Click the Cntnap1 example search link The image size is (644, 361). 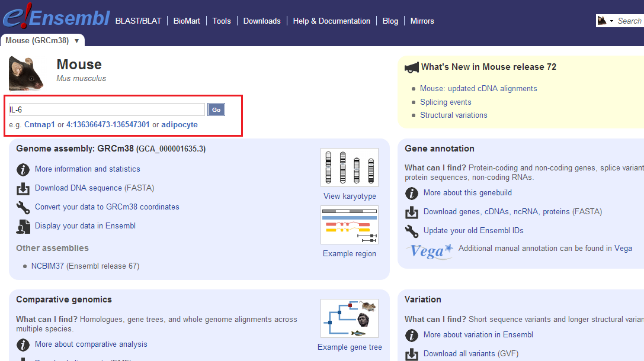(x=40, y=125)
